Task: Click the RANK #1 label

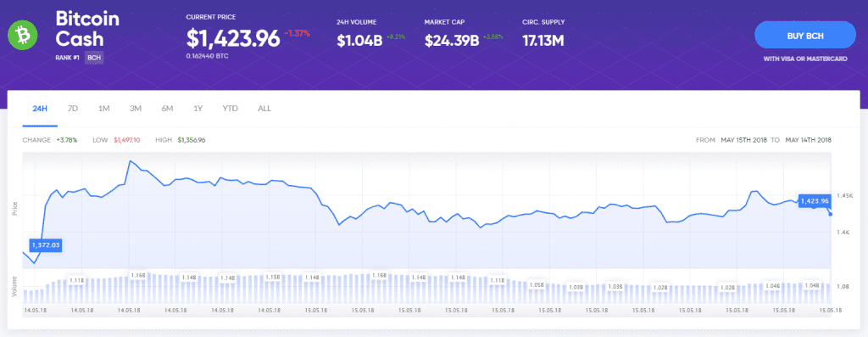Action: (68, 57)
